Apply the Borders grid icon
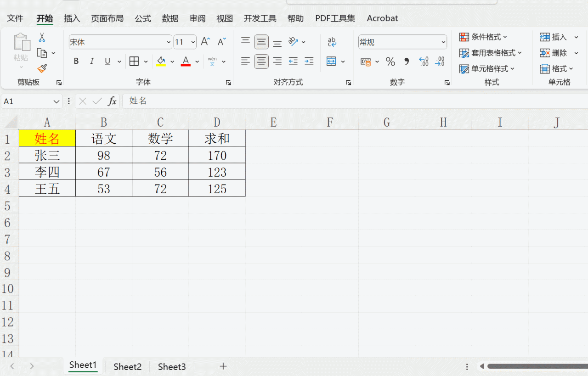The height and width of the screenshot is (376, 588). coord(134,61)
